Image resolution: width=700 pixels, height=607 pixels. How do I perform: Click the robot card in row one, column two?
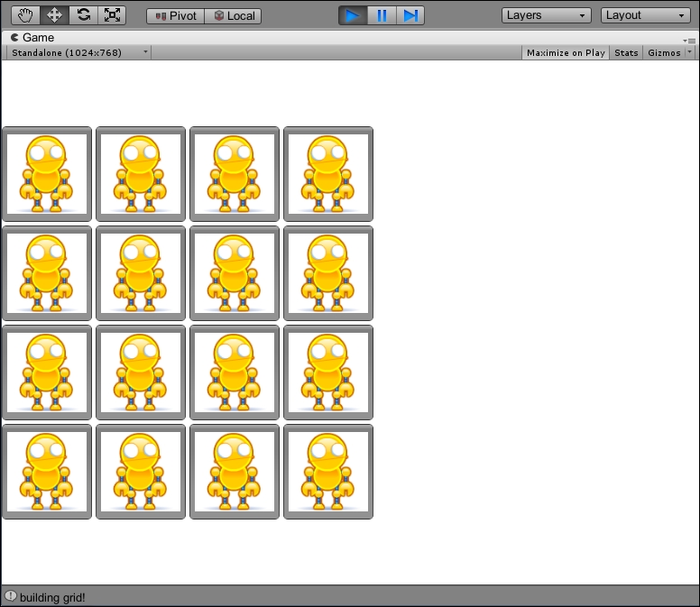tap(141, 174)
